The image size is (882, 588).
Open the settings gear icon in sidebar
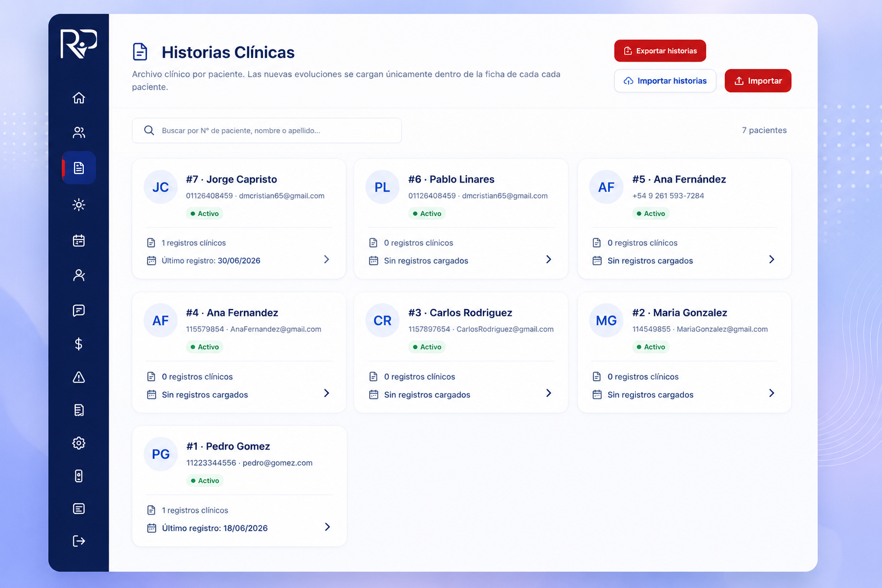tap(79, 443)
